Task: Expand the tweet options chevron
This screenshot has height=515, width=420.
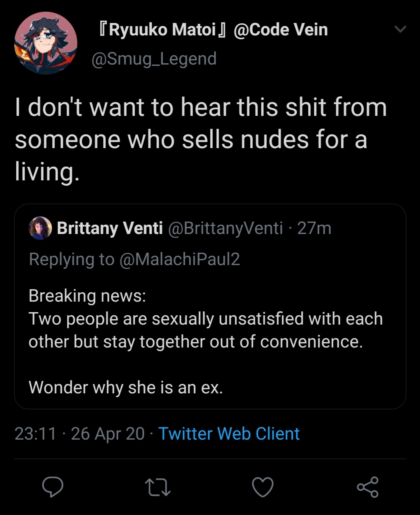Action: coord(400,30)
